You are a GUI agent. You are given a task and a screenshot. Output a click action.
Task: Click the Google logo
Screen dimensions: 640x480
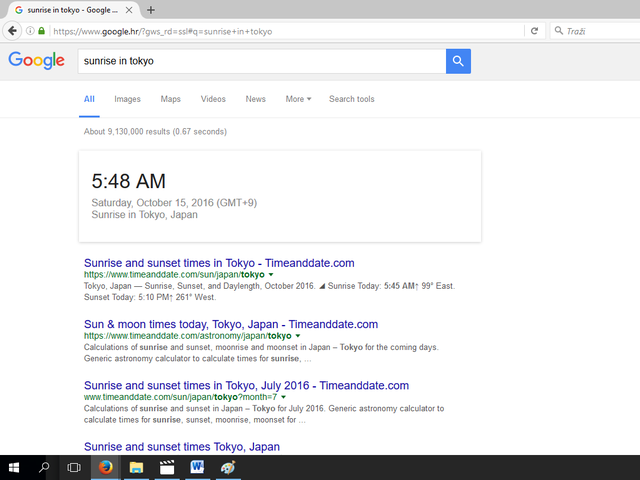click(x=36, y=60)
